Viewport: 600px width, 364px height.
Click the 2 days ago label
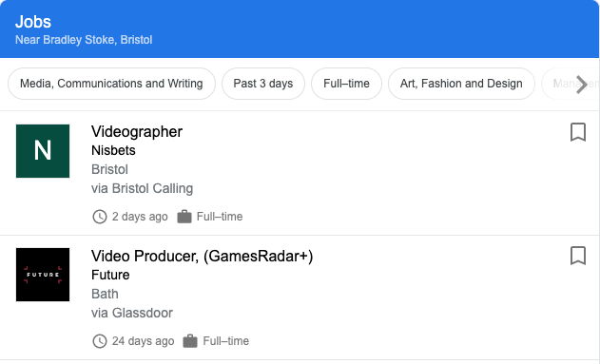[140, 217]
